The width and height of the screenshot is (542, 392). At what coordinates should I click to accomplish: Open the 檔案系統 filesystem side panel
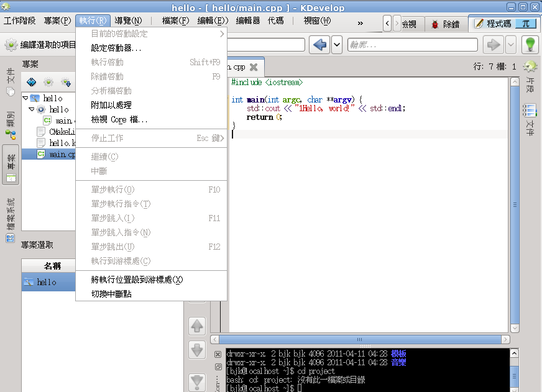11,220
